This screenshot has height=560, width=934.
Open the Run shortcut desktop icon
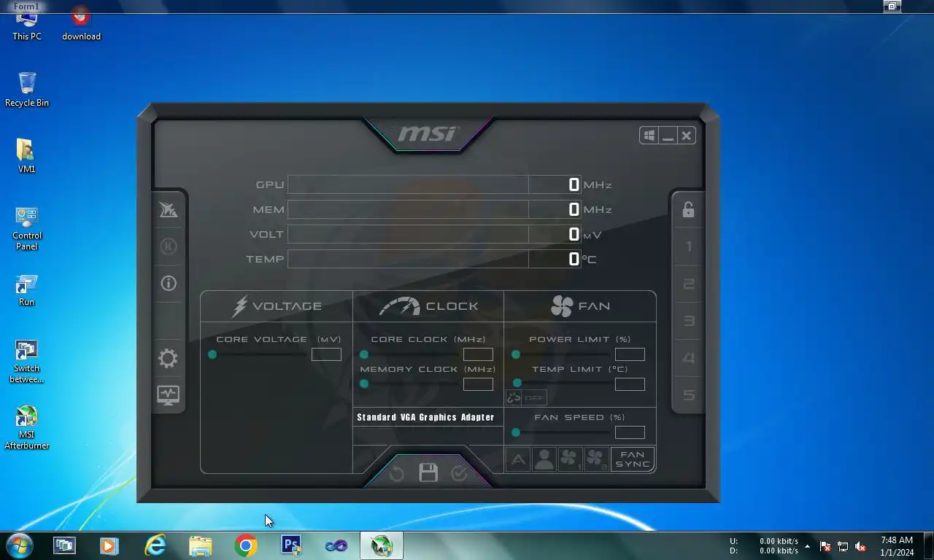coord(27,290)
